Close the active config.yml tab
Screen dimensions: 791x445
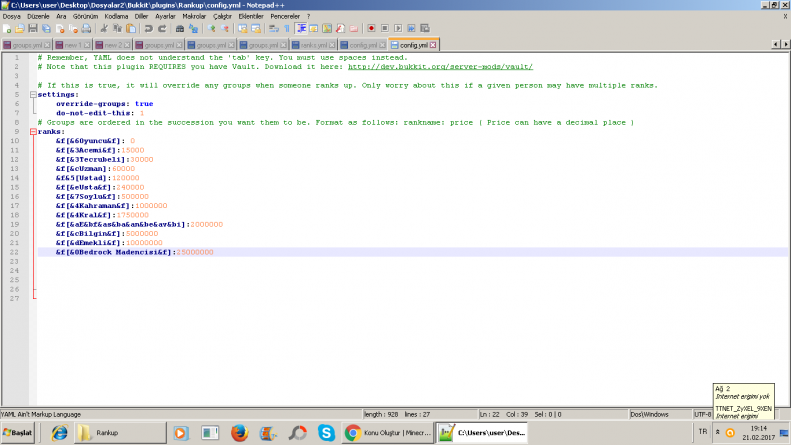pos(433,45)
